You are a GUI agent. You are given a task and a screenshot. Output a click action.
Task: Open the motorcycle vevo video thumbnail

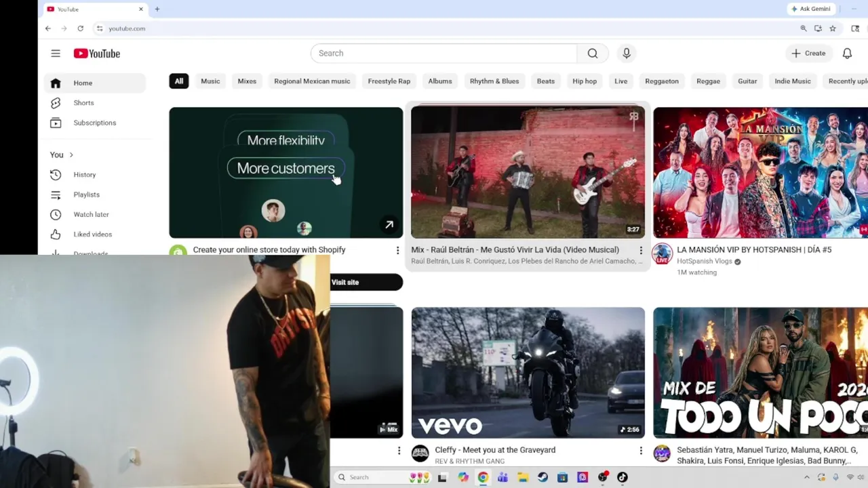click(528, 373)
